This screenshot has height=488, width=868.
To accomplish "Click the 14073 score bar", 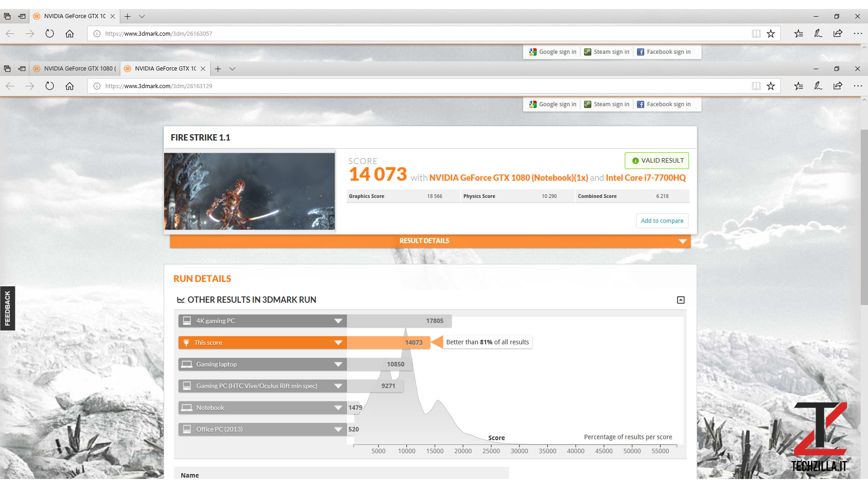I will click(x=388, y=343).
